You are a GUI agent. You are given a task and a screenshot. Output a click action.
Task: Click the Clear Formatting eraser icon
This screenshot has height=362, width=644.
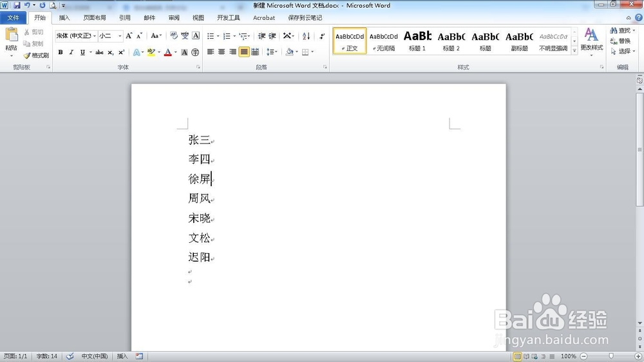[x=174, y=35]
